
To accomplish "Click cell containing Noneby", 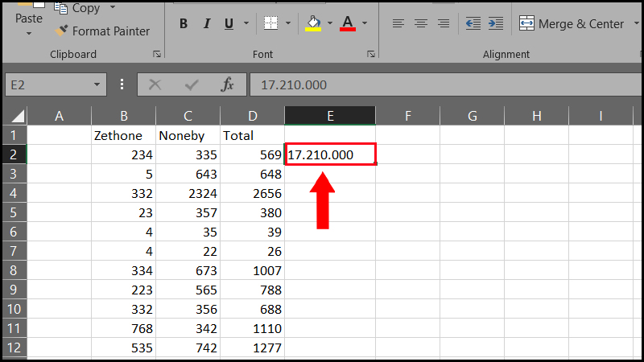I will click(x=188, y=135).
